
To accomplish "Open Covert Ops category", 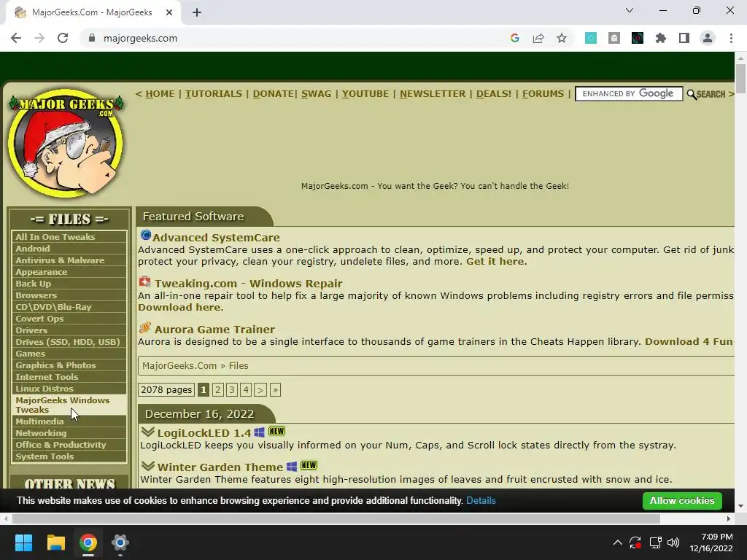I will [69, 319].
